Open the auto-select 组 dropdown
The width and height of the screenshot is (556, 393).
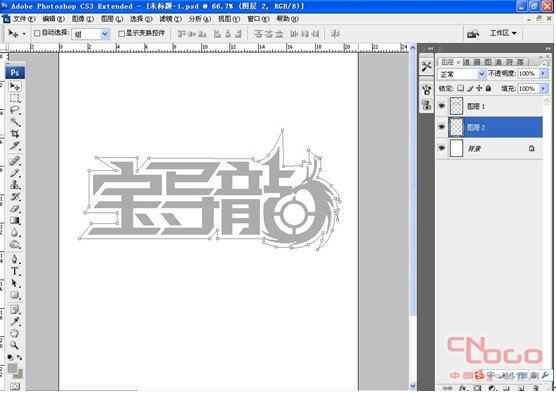click(91, 34)
